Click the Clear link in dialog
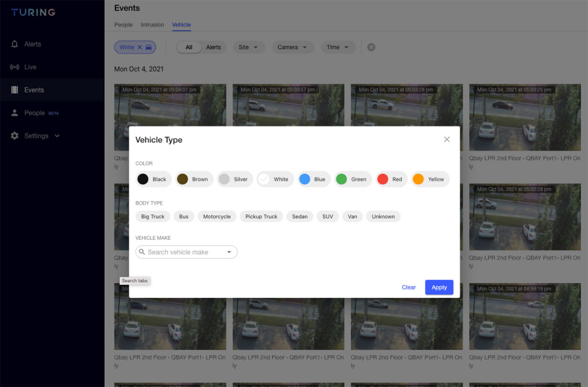The height and width of the screenshot is (387, 588). point(409,287)
